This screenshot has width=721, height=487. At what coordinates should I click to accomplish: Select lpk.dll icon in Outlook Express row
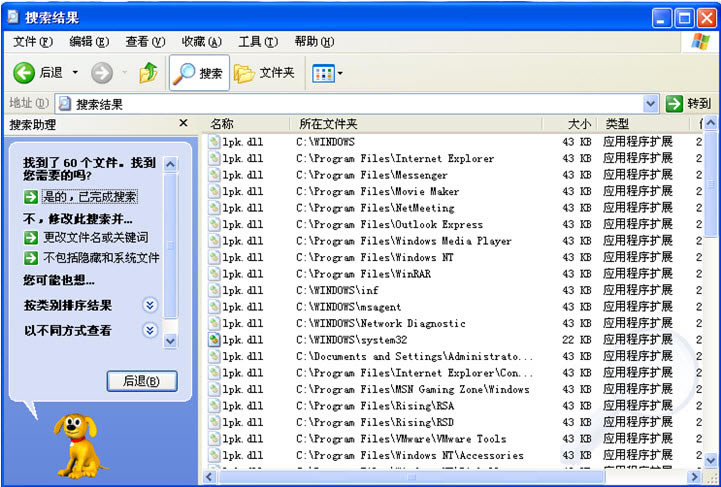[214, 224]
